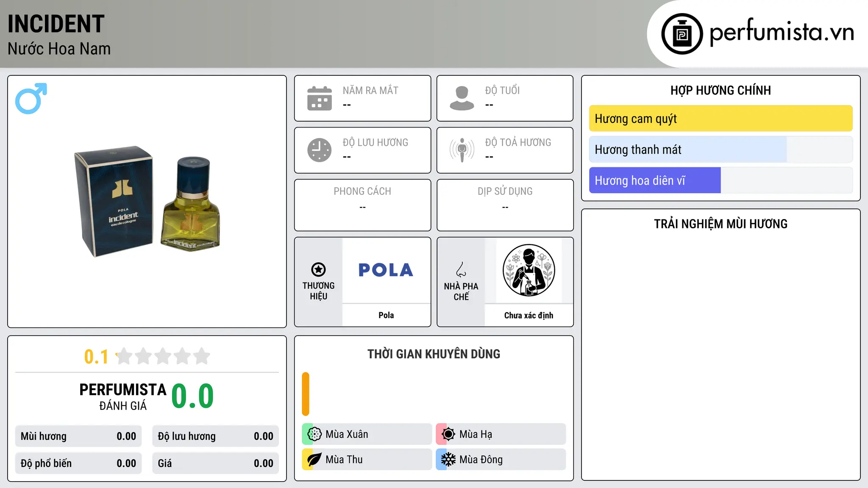This screenshot has width=868, height=488.
Task: Click the Hợp Hương Chính heading
Action: 721,90
